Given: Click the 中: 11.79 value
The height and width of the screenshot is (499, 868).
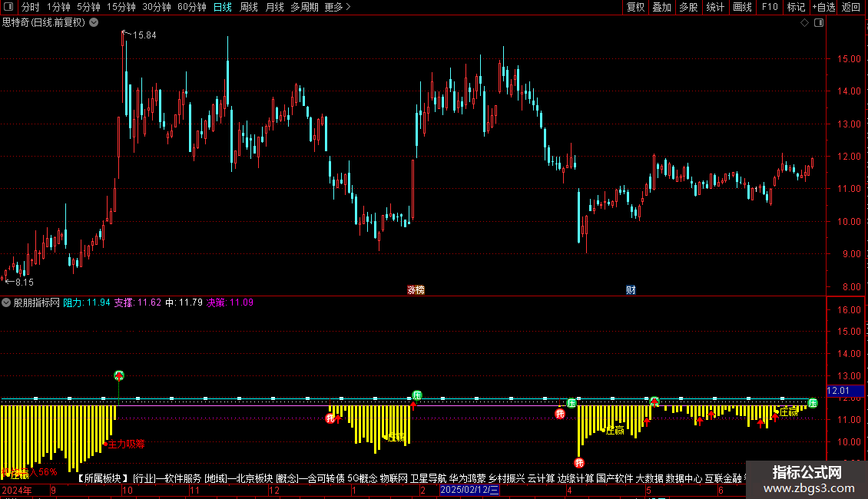Looking at the screenshot, I should point(184,302).
